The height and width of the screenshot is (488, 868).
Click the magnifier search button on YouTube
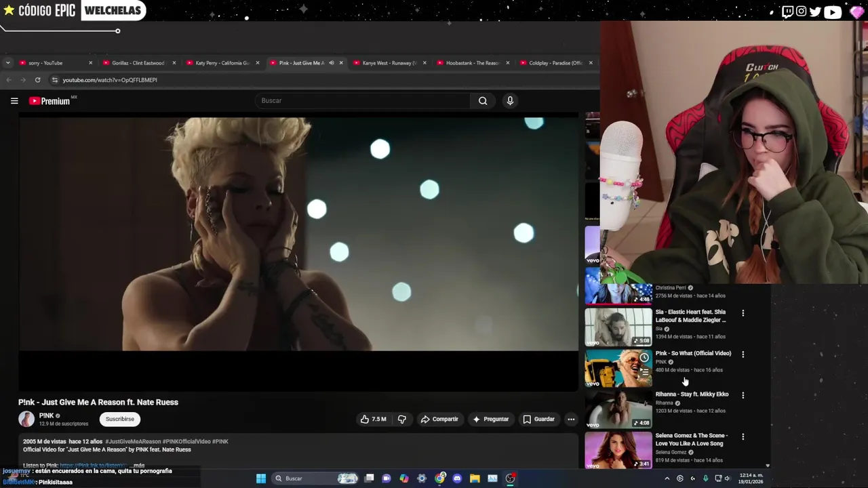click(483, 101)
